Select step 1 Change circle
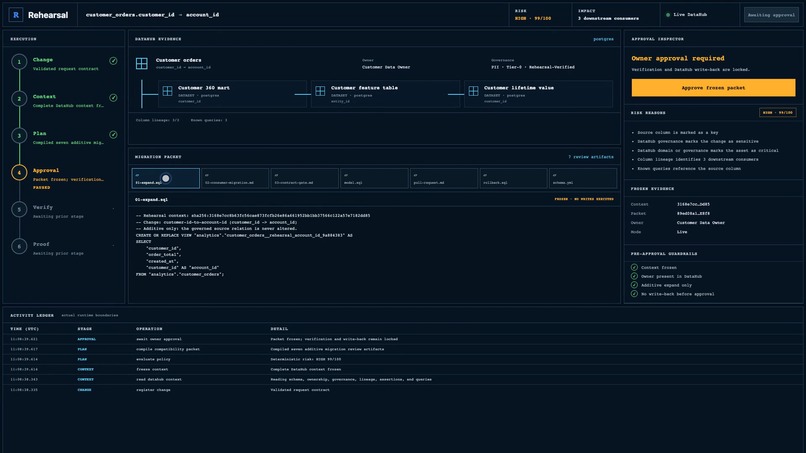Image resolution: width=806 pixels, height=453 pixels. [20, 62]
